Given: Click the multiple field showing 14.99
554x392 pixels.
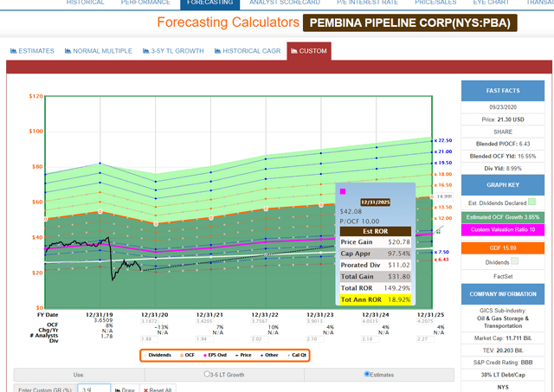Looking at the screenshot, I should [444, 196].
